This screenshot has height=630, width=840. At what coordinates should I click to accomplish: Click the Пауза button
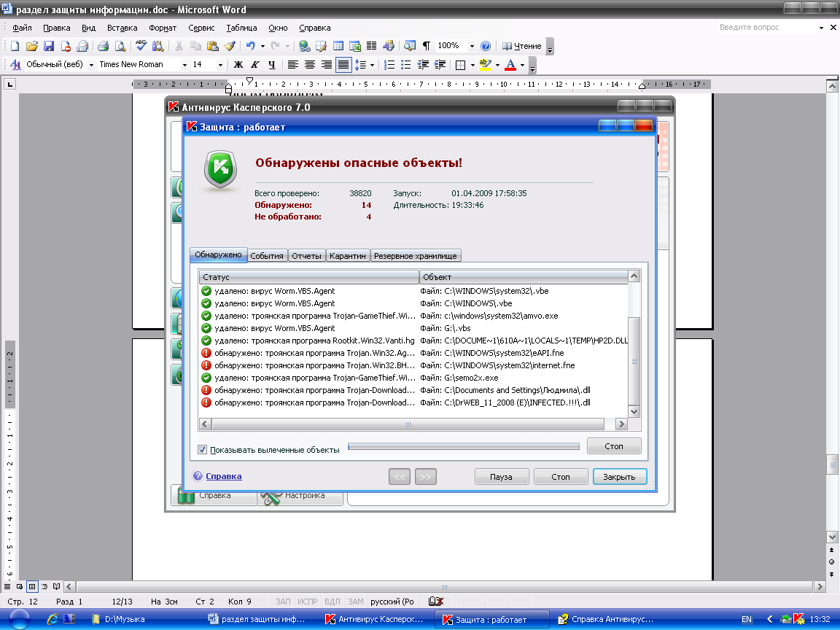502,476
